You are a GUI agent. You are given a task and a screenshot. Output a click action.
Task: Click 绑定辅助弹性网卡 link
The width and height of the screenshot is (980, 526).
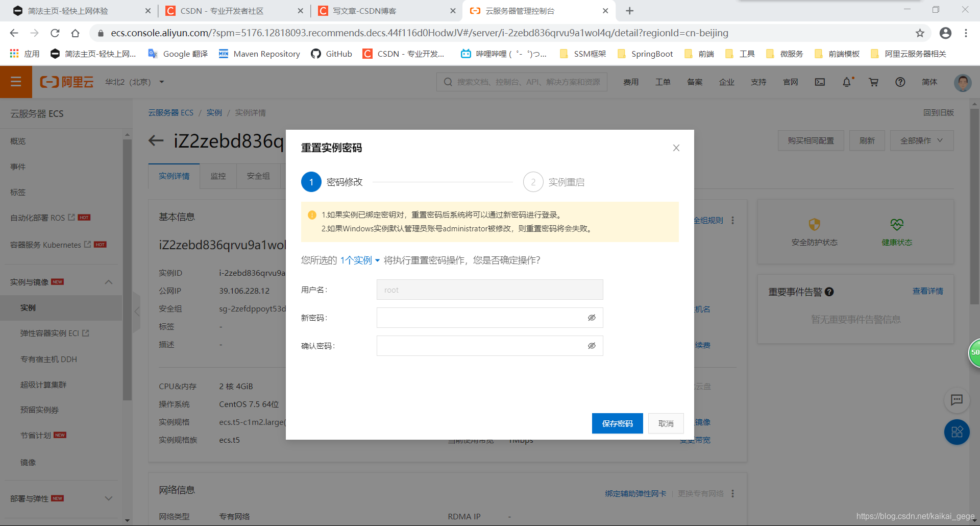click(635, 493)
